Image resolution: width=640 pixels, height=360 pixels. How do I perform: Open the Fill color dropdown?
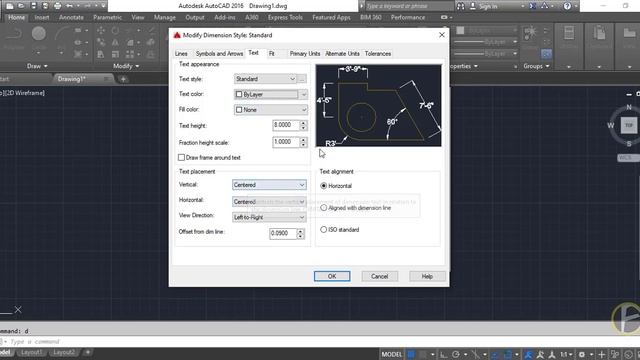tap(271, 110)
